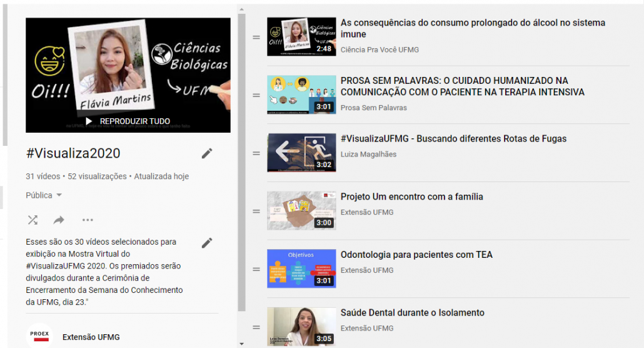Image resolution: width=644 pixels, height=348 pixels.
Task: Grab the drag handle for Rotas de Fugas video
Action: (256, 153)
